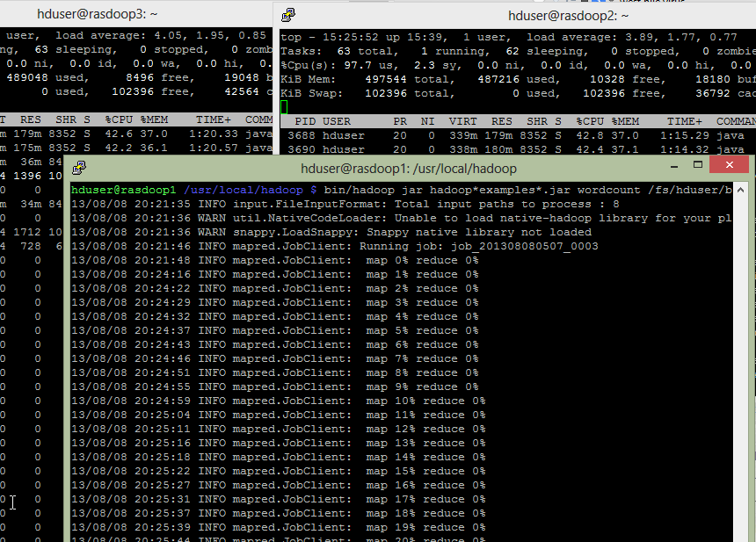756x542 pixels.
Task: Close the rasdoop1 hadoop window
Action: [x=730, y=165]
